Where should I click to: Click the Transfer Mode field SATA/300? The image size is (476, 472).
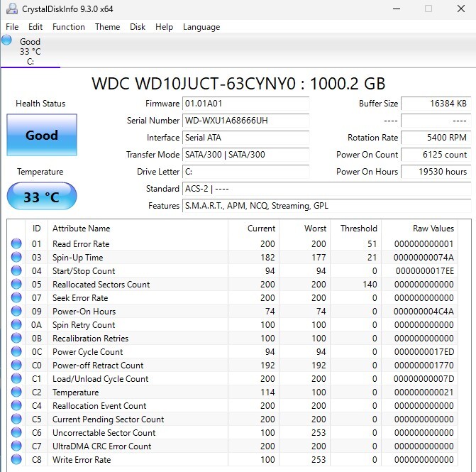click(x=246, y=155)
